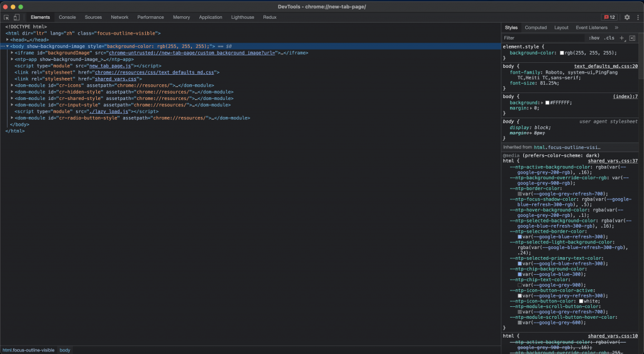The image size is (644, 354).
Task: Switch to the Console tab
Action: tap(67, 17)
